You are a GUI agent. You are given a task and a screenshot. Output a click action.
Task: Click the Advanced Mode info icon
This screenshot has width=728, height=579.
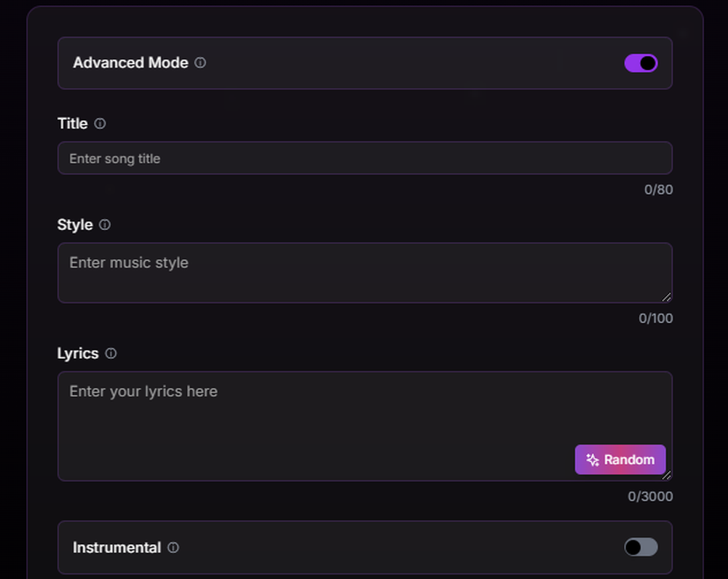click(x=200, y=63)
